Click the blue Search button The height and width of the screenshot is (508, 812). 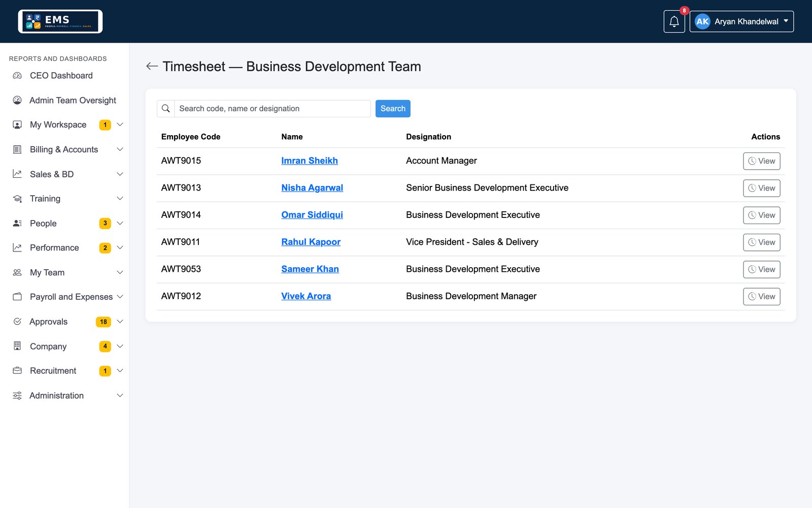(393, 109)
